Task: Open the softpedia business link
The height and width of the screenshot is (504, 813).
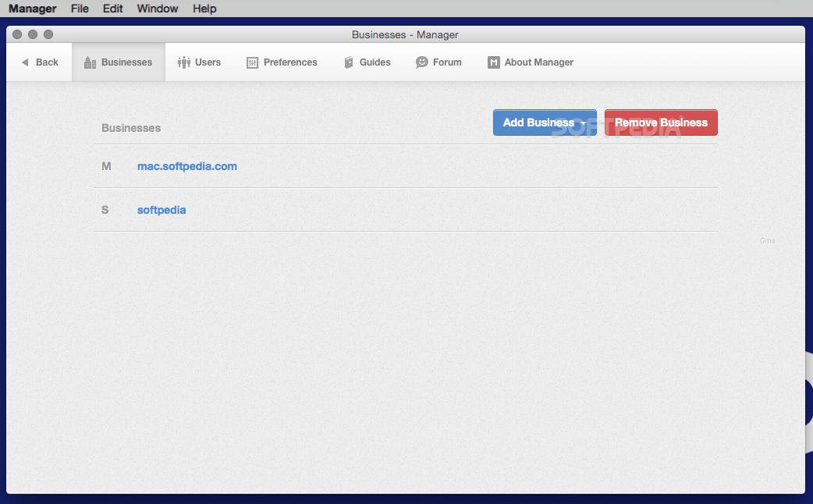Action: [x=162, y=210]
